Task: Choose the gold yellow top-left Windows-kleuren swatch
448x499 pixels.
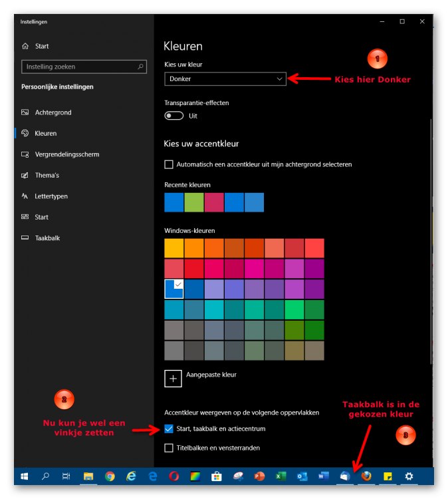Action: tap(174, 248)
